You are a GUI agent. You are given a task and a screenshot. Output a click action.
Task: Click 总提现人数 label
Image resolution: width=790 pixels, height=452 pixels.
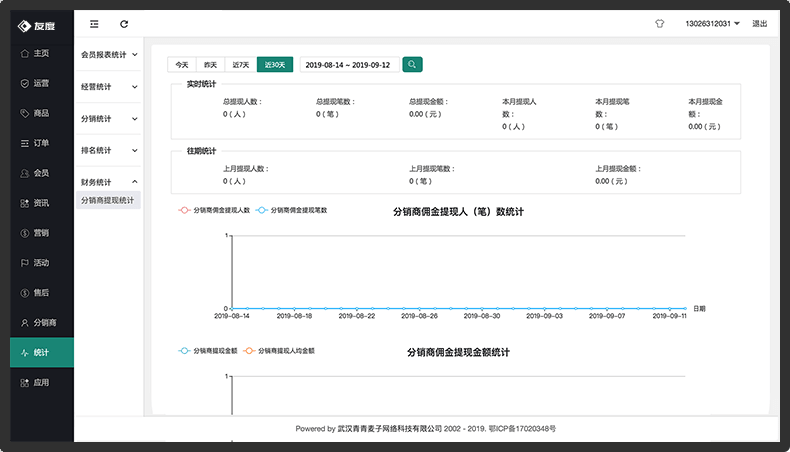(x=242, y=102)
